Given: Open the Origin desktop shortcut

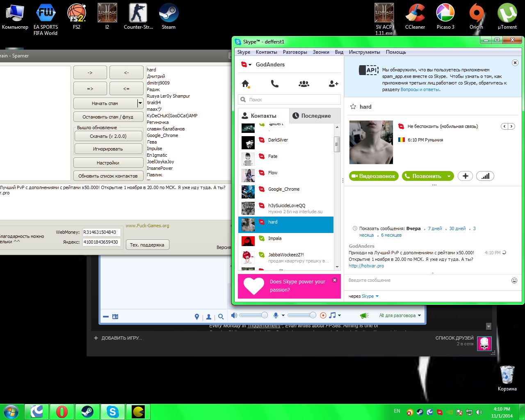Looking at the screenshot, I should click(x=476, y=17).
